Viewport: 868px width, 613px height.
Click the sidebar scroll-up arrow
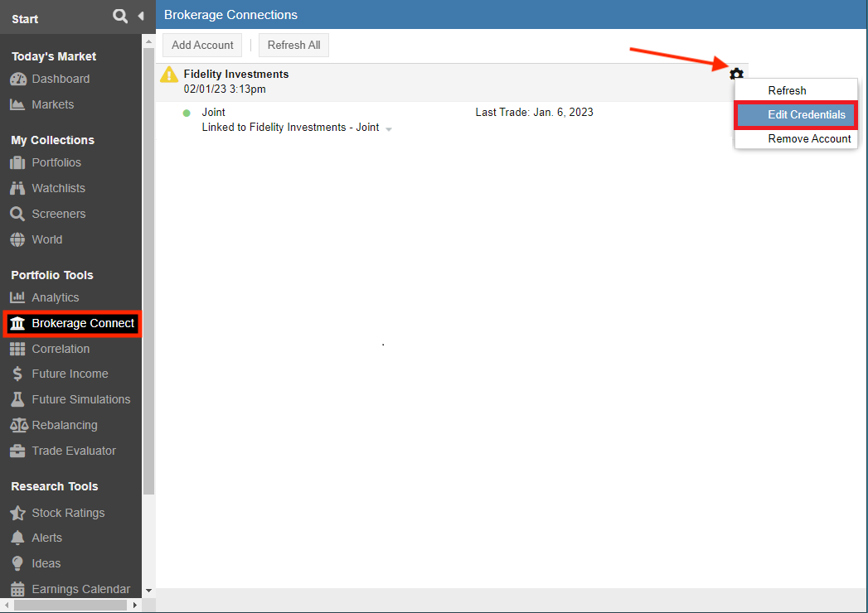(148, 41)
